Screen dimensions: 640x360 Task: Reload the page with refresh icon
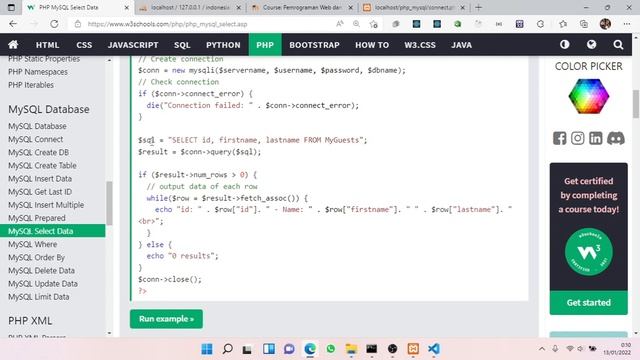54,24
